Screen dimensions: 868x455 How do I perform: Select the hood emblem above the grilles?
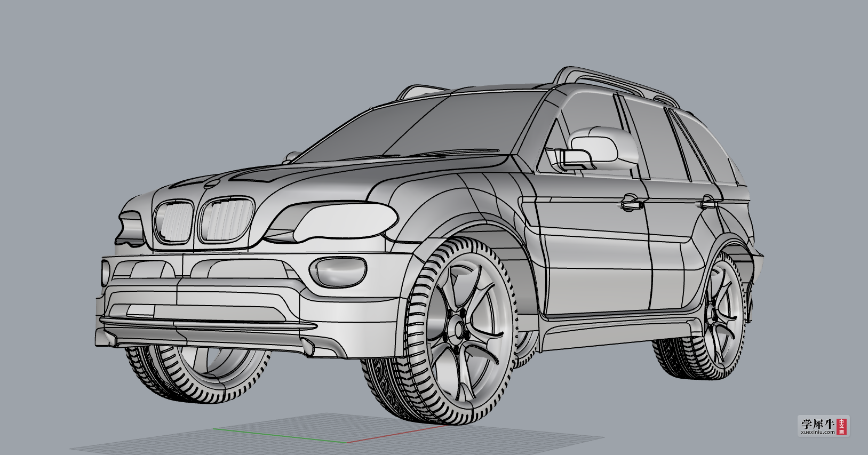[x=211, y=184]
